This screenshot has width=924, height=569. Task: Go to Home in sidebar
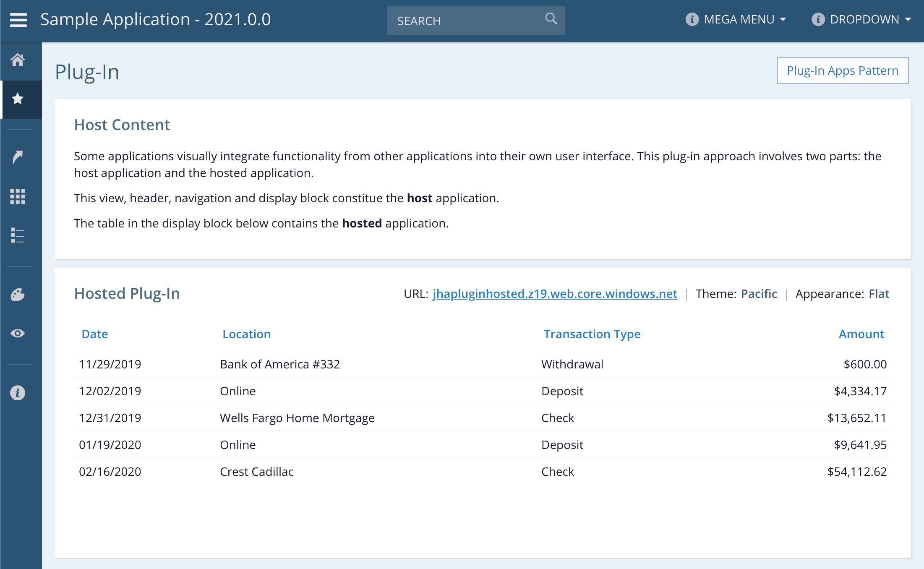18,60
